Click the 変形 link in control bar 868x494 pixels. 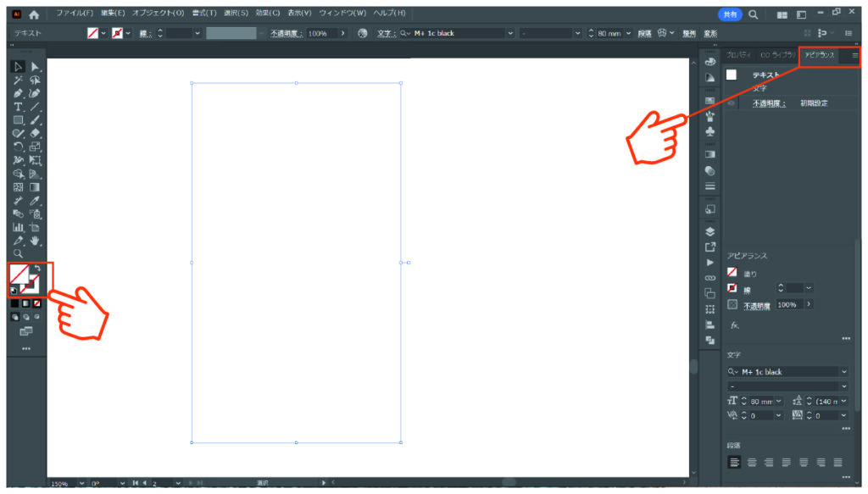[x=710, y=34]
